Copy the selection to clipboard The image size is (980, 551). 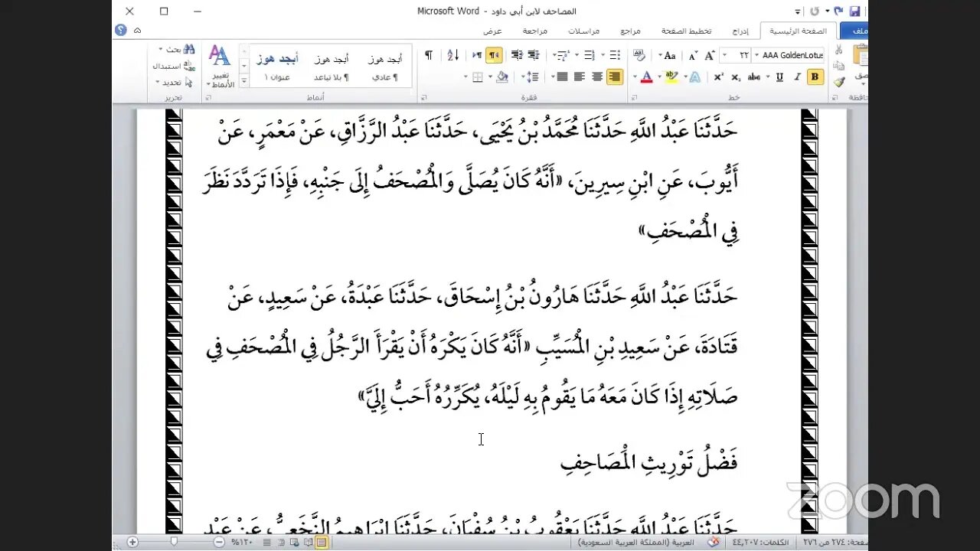838,65
